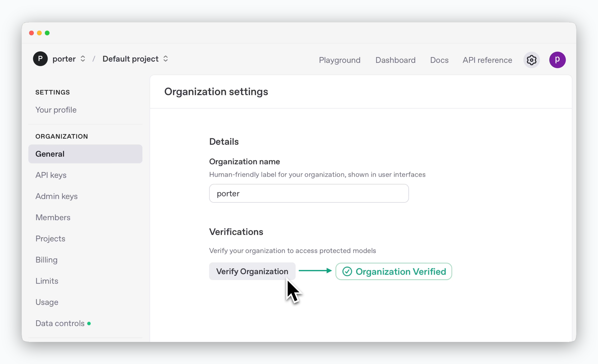Open API keys settings
The image size is (598, 364).
pyautogui.click(x=51, y=175)
